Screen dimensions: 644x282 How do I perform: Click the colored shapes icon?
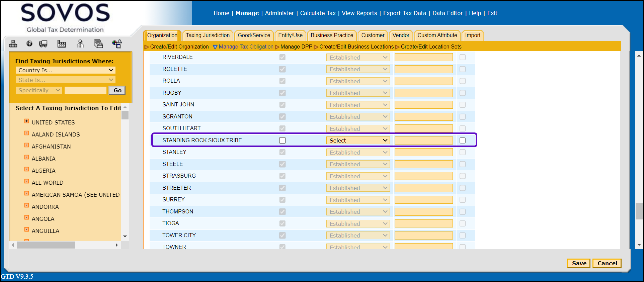pos(117,43)
